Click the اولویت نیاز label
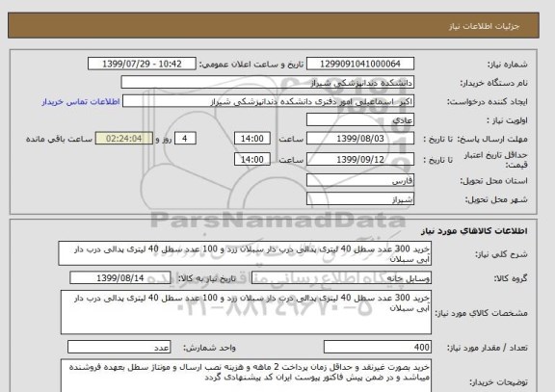Viewport: 555px width, 392px height. click(507, 120)
